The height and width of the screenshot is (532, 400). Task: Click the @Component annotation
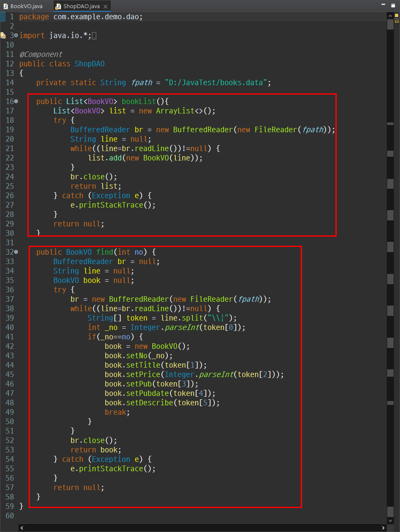point(41,54)
